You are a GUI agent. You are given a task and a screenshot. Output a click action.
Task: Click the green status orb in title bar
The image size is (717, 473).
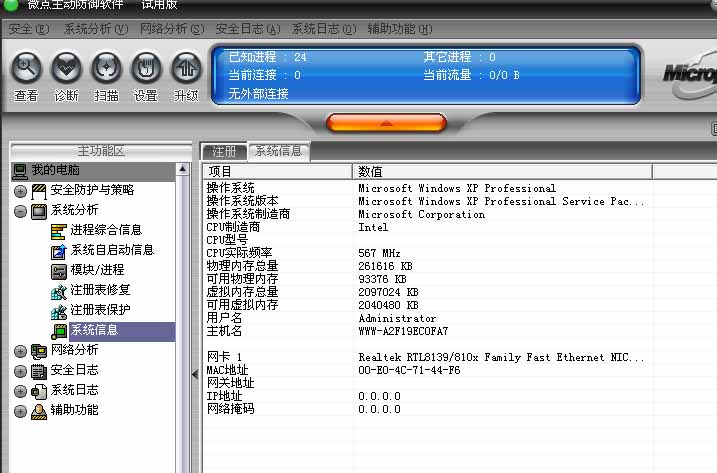(11, 5)
